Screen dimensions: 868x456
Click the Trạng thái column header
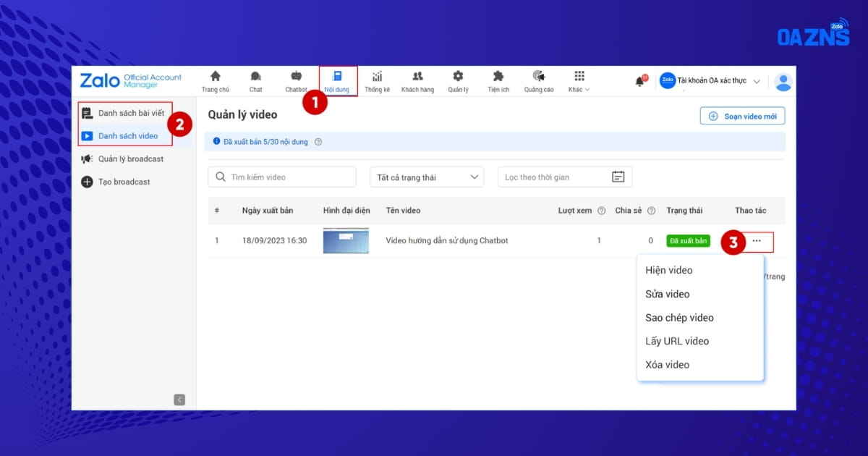684,211
